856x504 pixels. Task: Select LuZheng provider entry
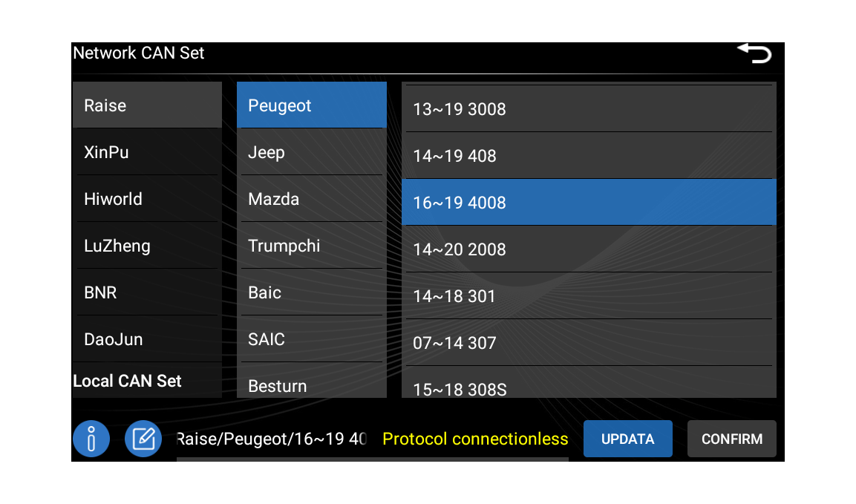pyautogui.click(x=147, y=246)
